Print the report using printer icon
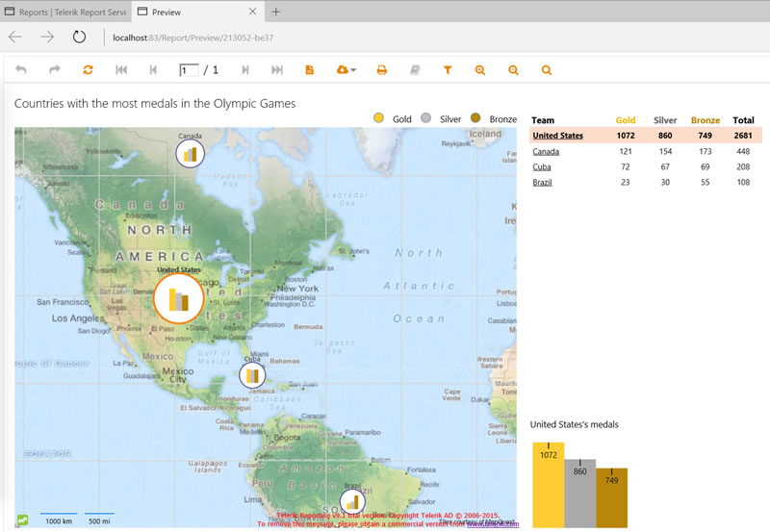The width and height of the screenshot is (770, 532). (381, 70)
